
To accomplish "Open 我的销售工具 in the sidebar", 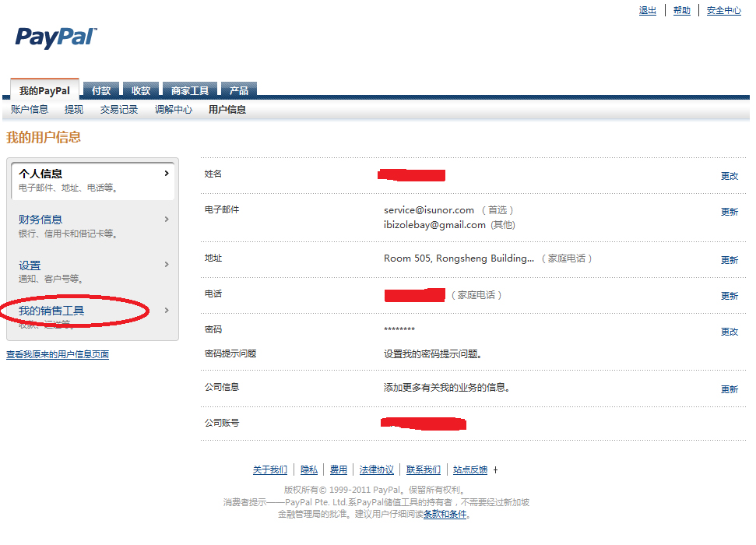I will click(51, 311).
